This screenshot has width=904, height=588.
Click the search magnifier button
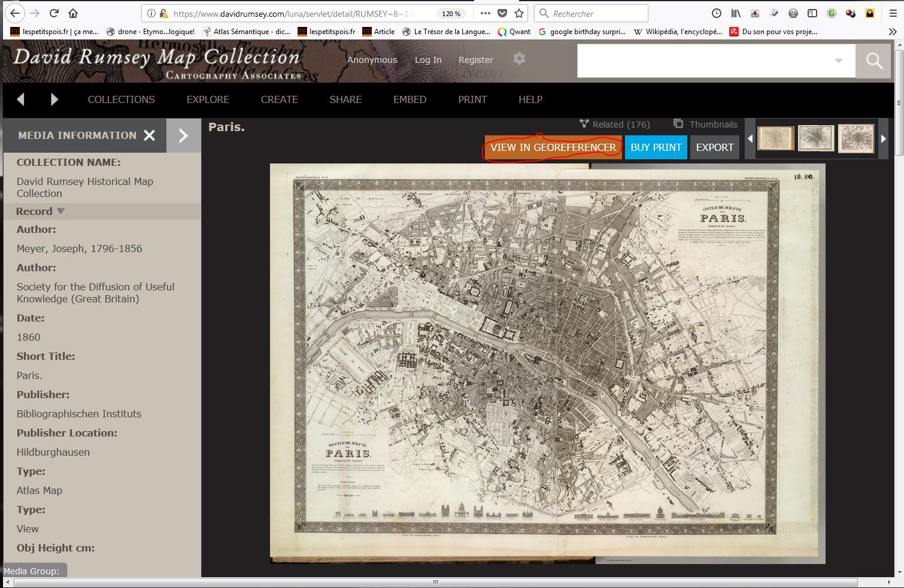(873, 60)
